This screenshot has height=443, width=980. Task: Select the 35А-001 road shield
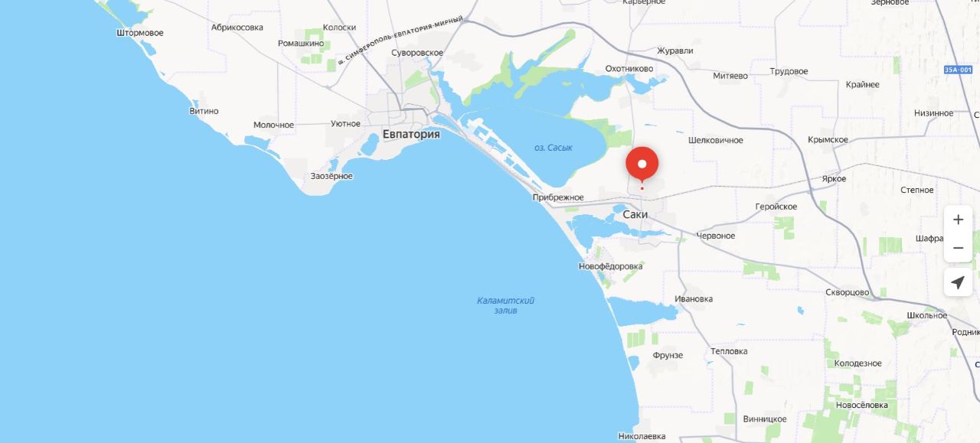959,70
